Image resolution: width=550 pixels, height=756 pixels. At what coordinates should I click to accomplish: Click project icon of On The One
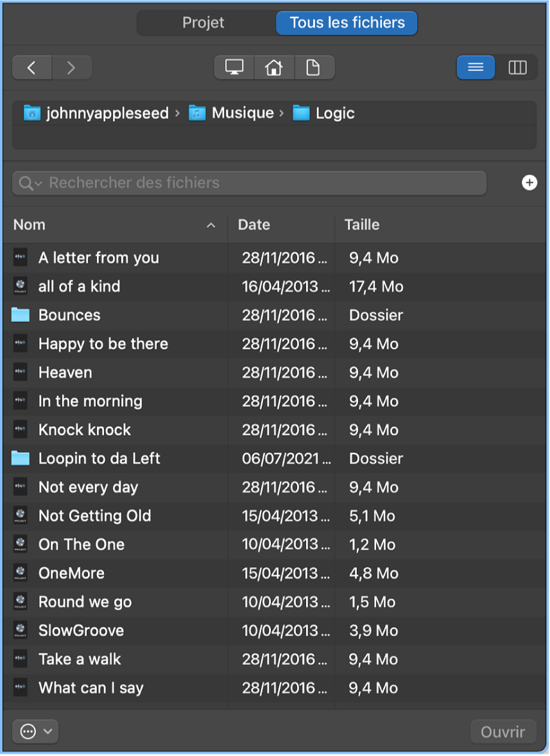coord(21,544)
